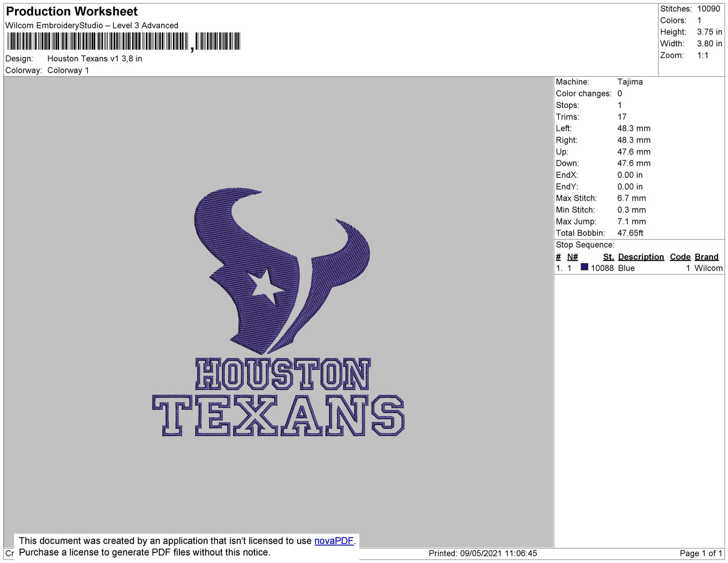Click Max Jump value 7.1 mm
Viewport: 728px width, 563px height.
coord(632,221)
